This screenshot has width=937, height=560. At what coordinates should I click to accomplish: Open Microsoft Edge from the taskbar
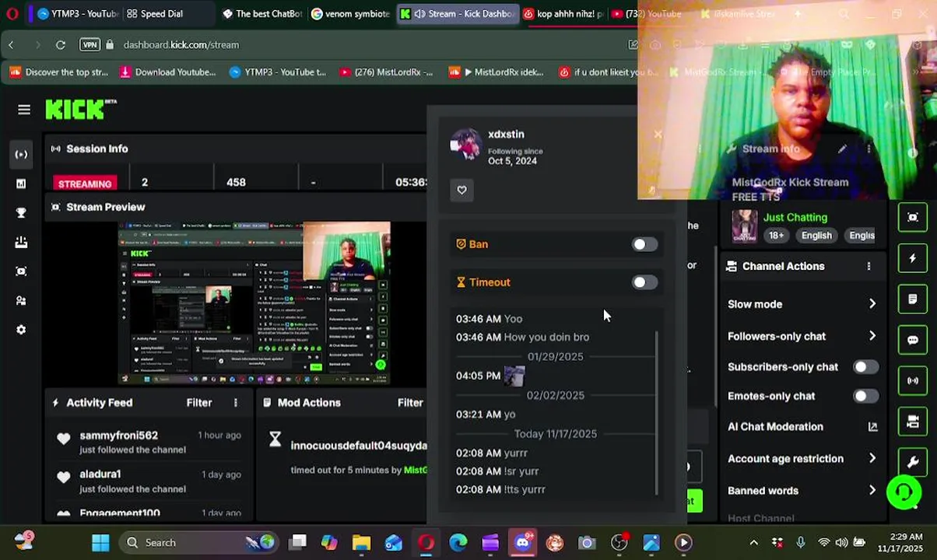[458, 543]
